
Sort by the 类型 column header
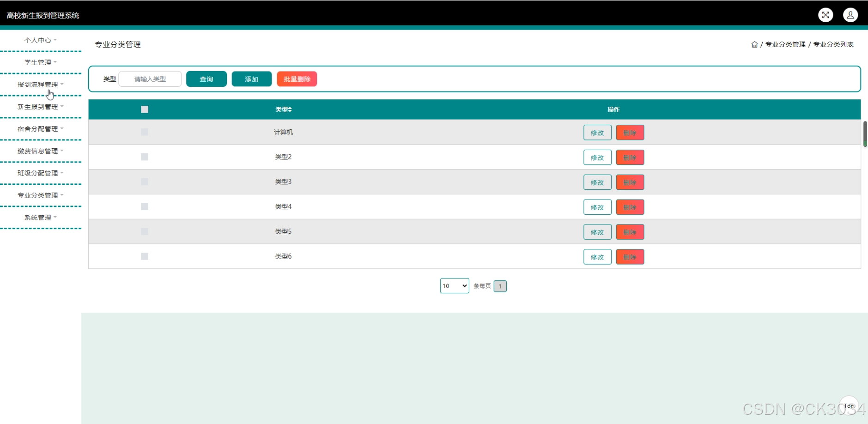tap(284, 109)
